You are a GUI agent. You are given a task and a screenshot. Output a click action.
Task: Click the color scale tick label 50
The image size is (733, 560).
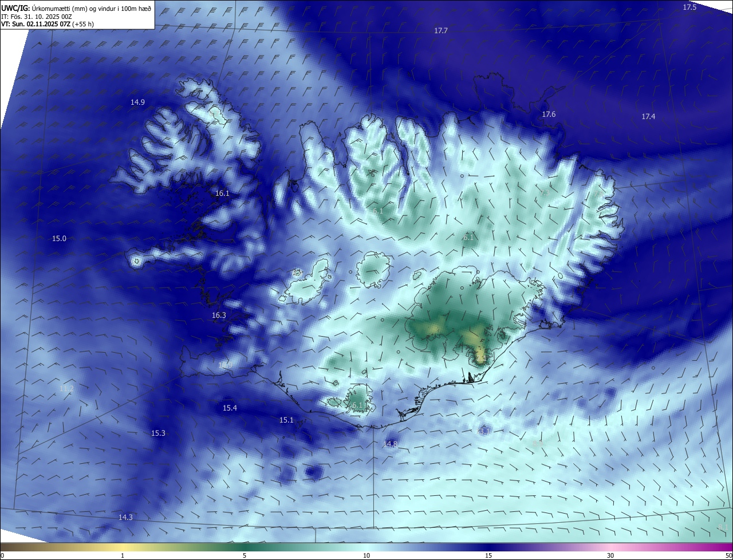click(x=728, y=556)
